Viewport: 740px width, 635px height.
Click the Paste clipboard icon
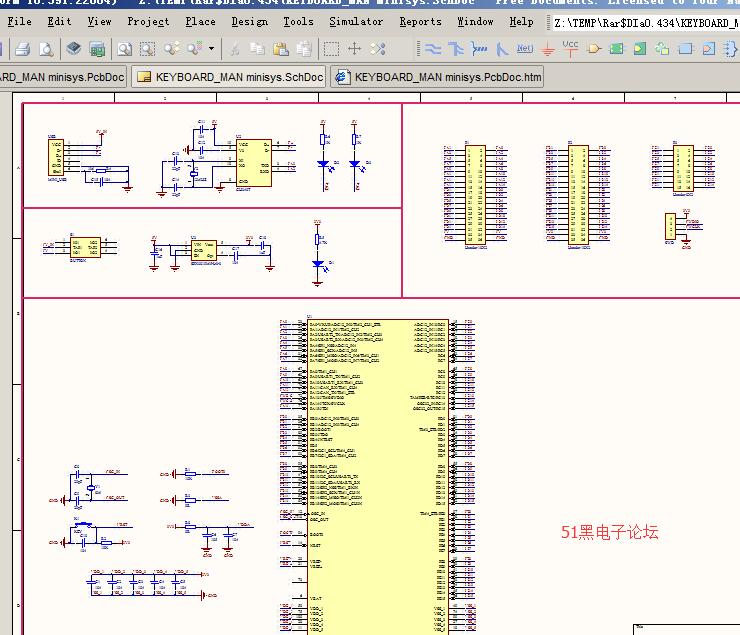coord(280,49)
